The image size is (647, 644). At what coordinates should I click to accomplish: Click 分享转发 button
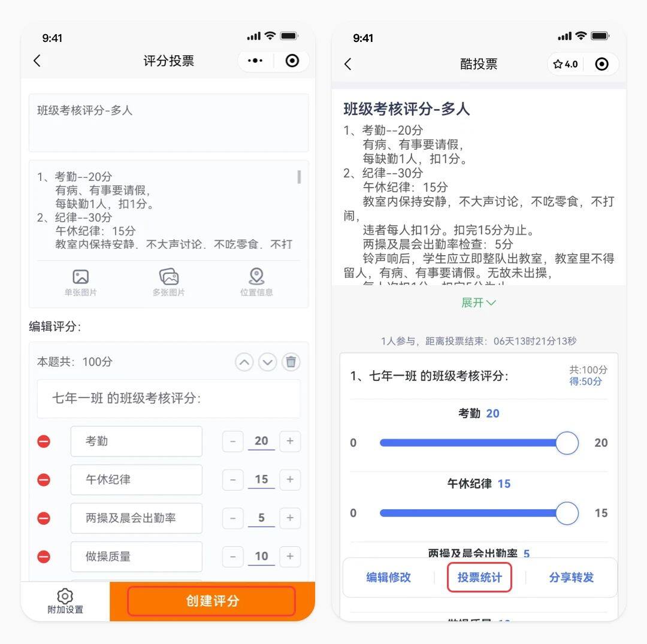pos(571,577)
